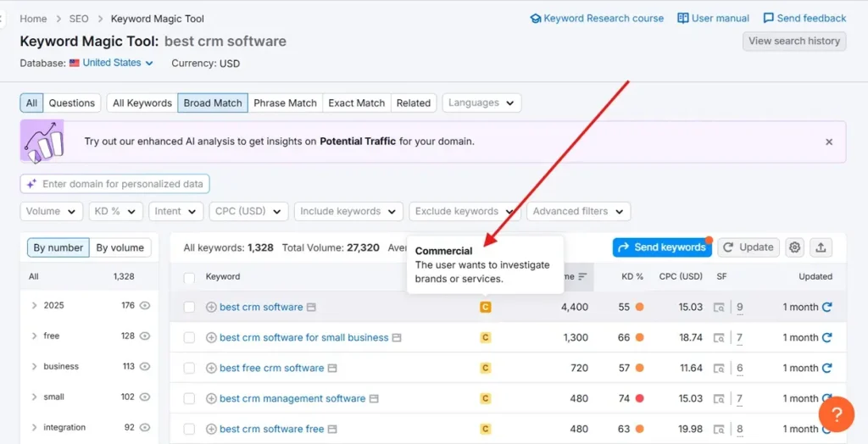Viewport: 868px width, 444px height.
Task: Click the export upload icon
Action: coord(821,247)
